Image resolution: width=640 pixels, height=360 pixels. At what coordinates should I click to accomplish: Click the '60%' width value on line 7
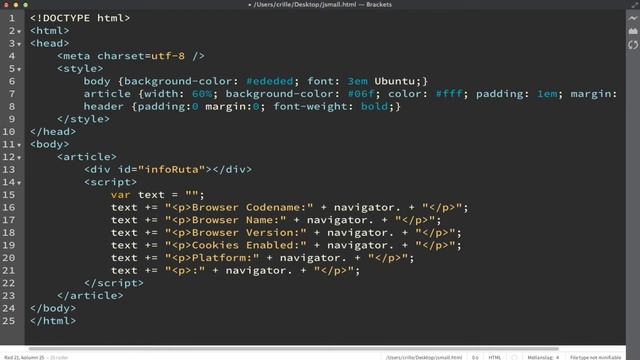(202, 94)
